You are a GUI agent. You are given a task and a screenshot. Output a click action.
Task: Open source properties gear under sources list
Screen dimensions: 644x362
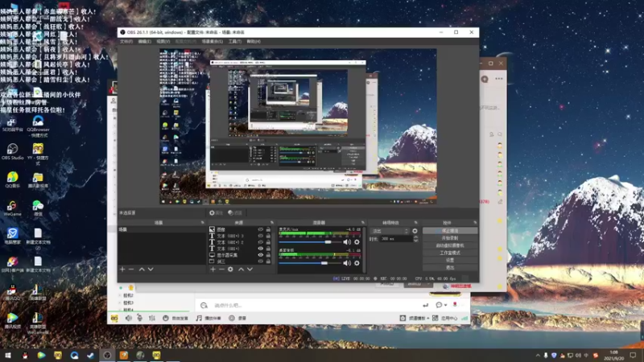230,269
